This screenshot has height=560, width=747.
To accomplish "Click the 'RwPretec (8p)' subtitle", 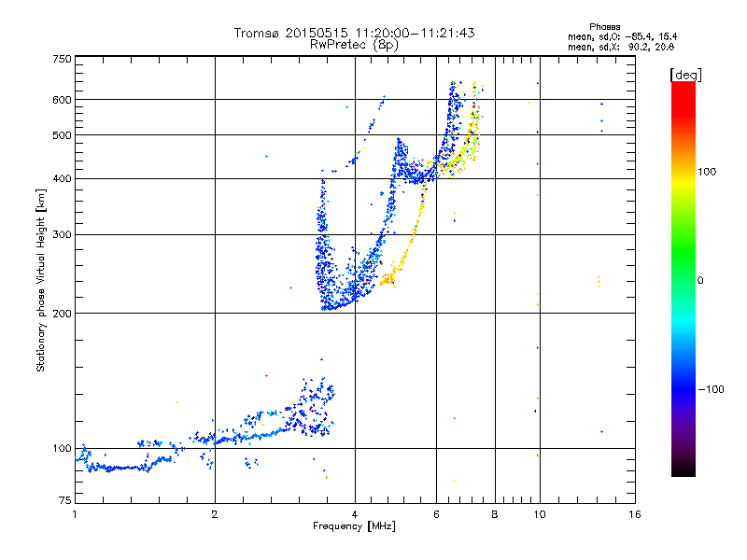I will tap(354, 45).
